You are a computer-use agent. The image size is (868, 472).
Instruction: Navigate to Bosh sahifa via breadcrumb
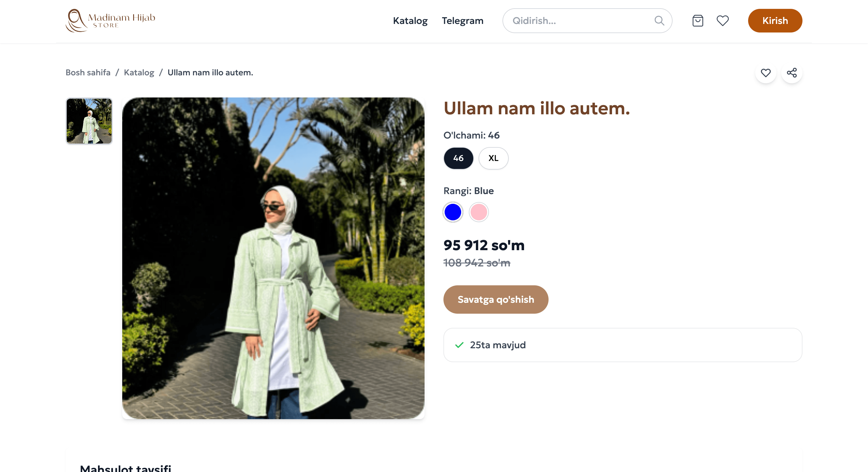88,72
